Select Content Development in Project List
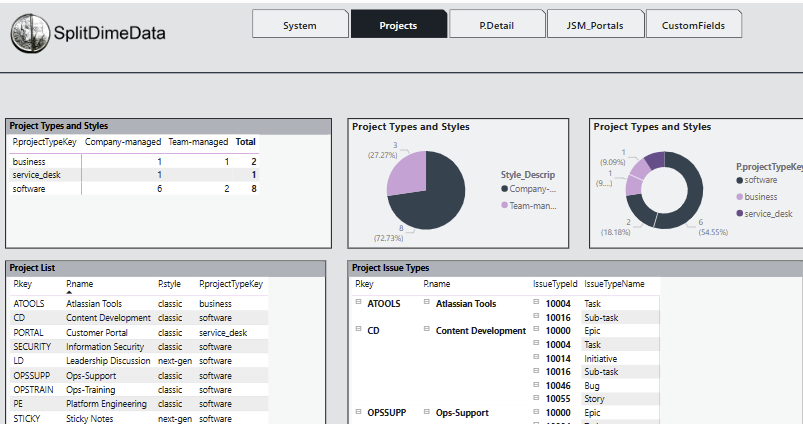 pyautogui.click(x=108, y=318)
